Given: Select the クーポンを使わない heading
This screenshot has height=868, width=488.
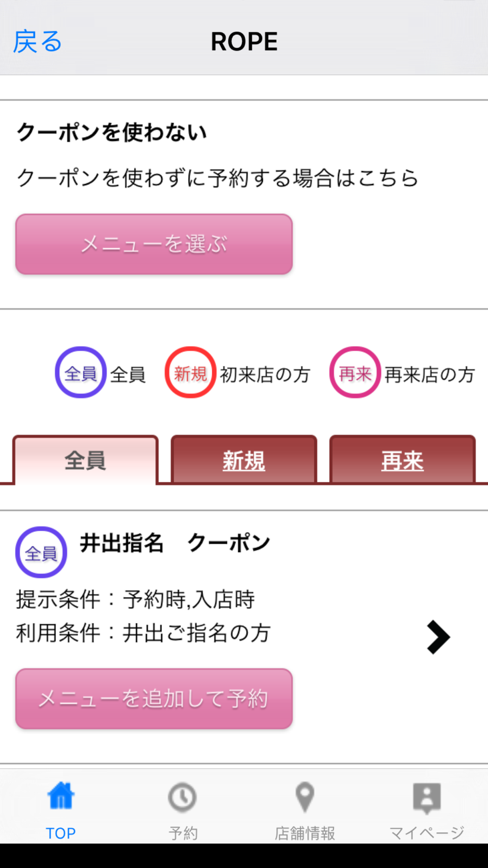Looking at the screenshot, I should (112, 132).
